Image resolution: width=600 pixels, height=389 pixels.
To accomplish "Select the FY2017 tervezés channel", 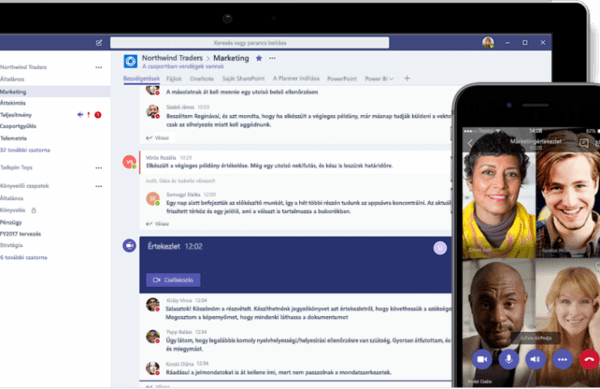I will (x=21, y=234).
